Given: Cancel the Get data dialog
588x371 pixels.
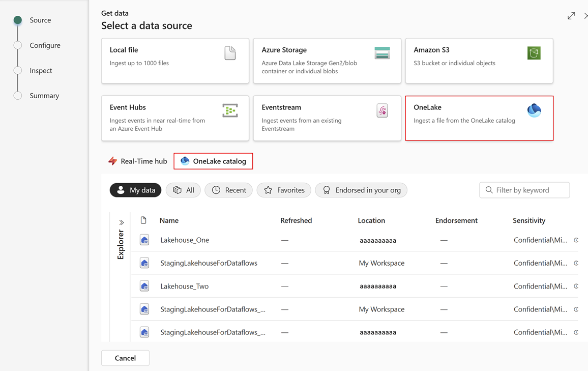Looking at the screenshot, I should pos(125,358).
